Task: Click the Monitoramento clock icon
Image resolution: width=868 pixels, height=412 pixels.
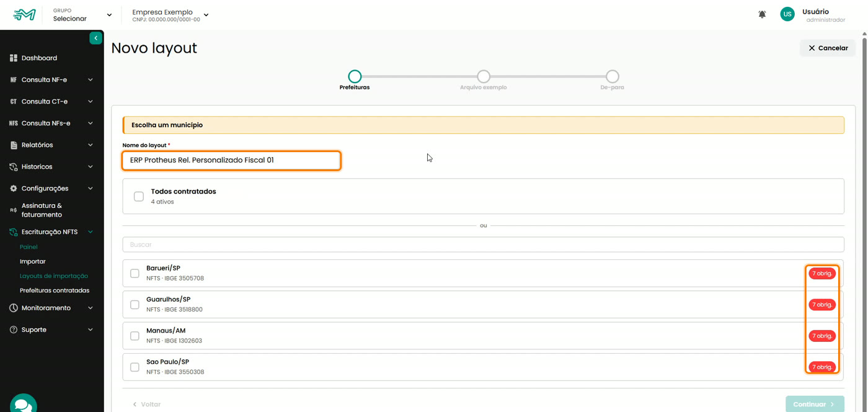Action: pos(13,308)
